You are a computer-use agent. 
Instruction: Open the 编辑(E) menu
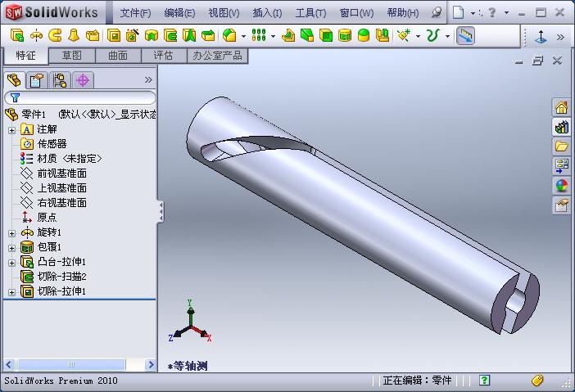tap(179, 13)
